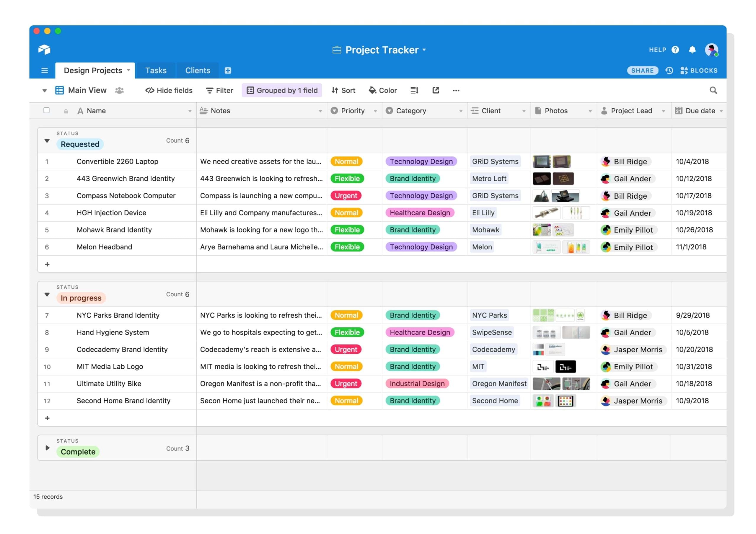Open the Client column dropdown arrow
The height and width of the screenshot is (534, 756).
(x=524, y=111)
